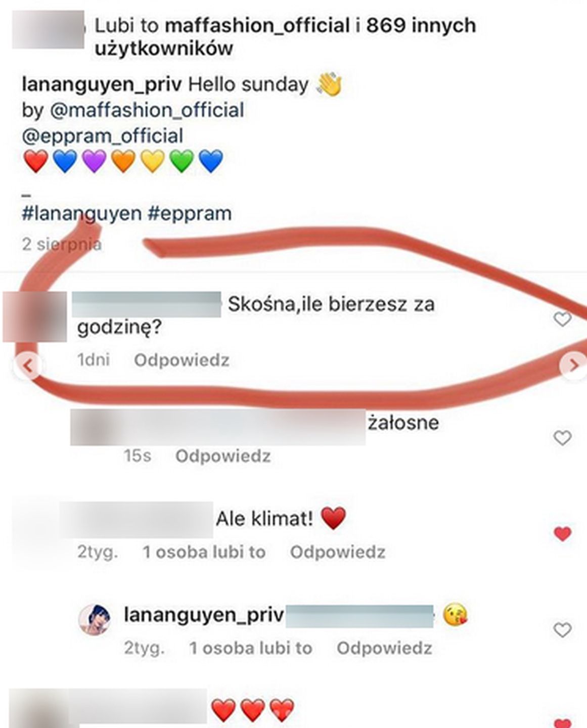Reply to the 'godzinę?' comment via Odpowiedz
This screenshot has height=728, width=587.
(182, 360)
